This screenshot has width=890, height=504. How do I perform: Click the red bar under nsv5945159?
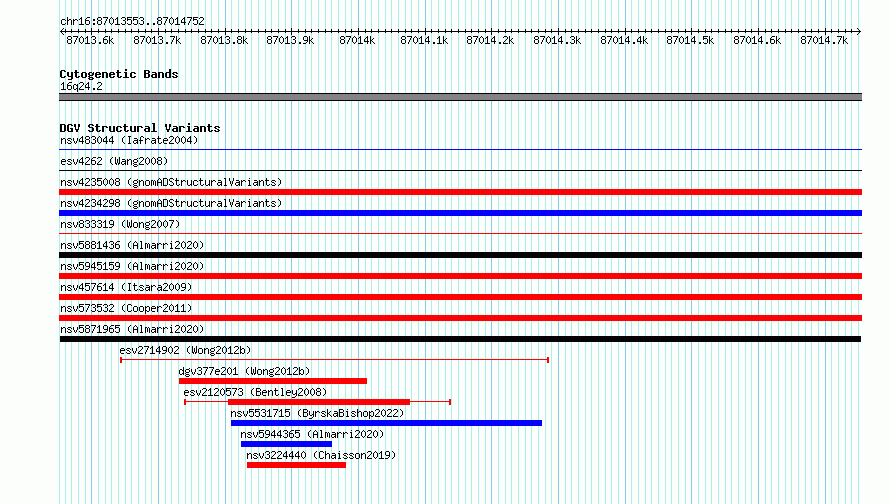(x=460, y=276)
